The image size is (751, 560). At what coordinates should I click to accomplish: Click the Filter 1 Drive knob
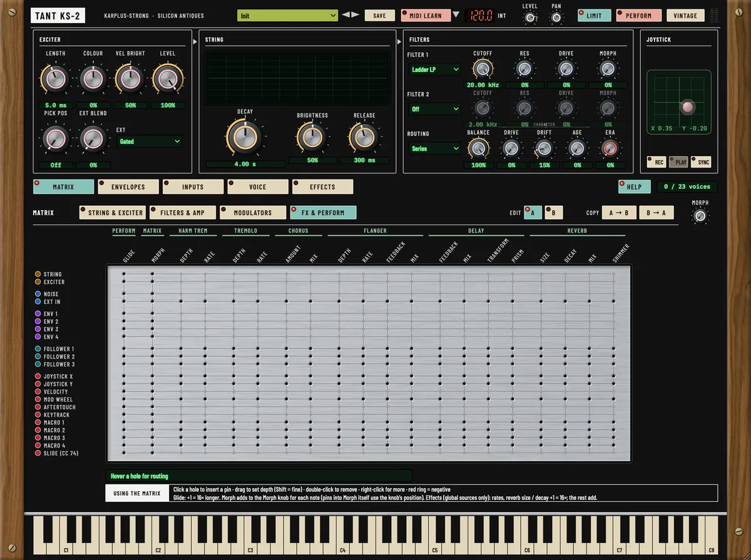tap(566, 69)
